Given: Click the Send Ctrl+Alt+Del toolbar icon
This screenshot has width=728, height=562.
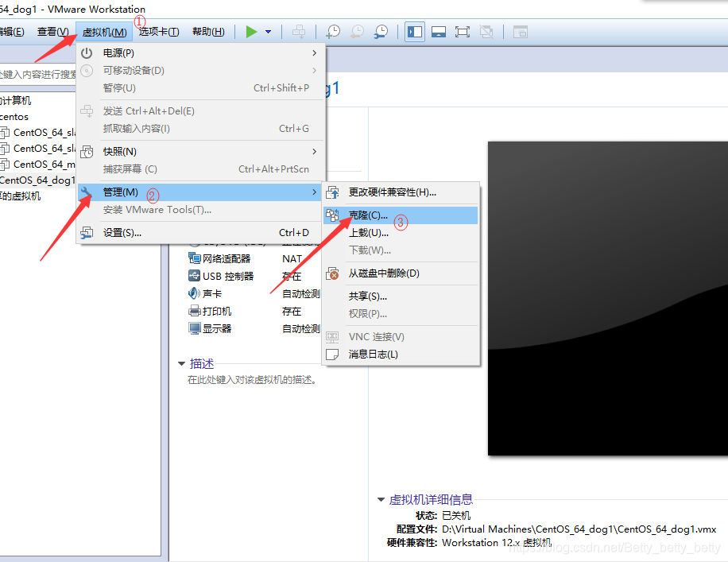Looking at the screenshot, I should click(x=299, y=32).
